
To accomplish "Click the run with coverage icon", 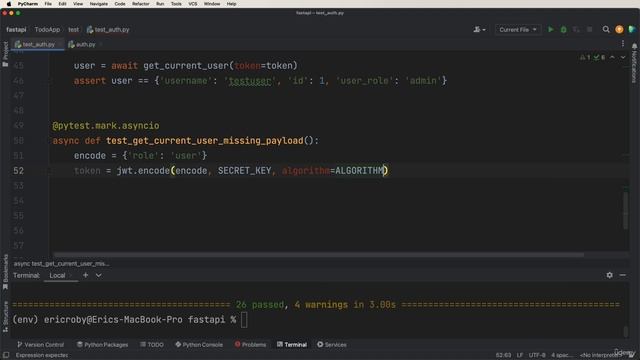I will tap(576, 29).
